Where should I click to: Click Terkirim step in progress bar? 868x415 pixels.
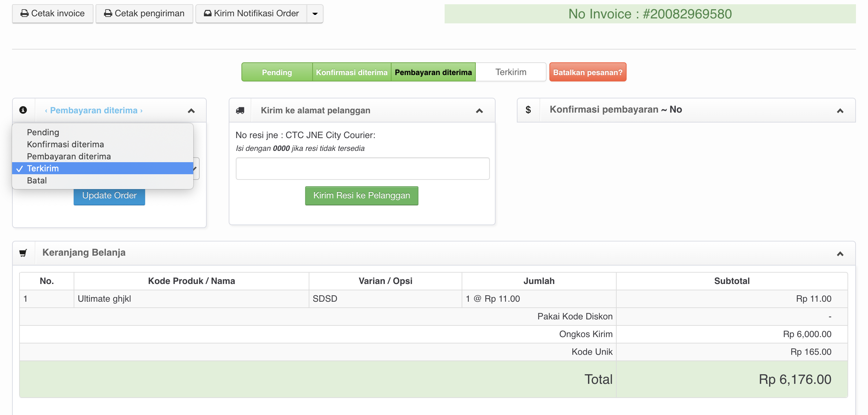point(510,72)
